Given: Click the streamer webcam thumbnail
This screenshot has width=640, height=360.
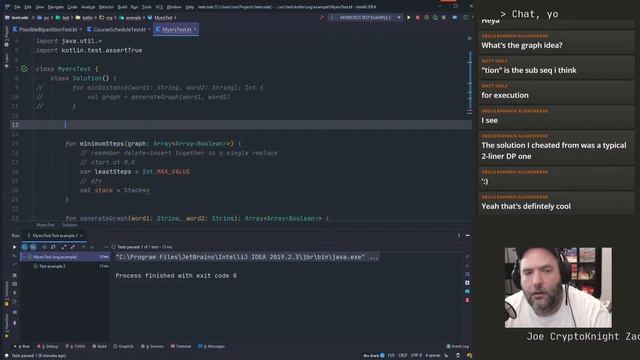Looking at the screenshot, I should pos(558,287).
